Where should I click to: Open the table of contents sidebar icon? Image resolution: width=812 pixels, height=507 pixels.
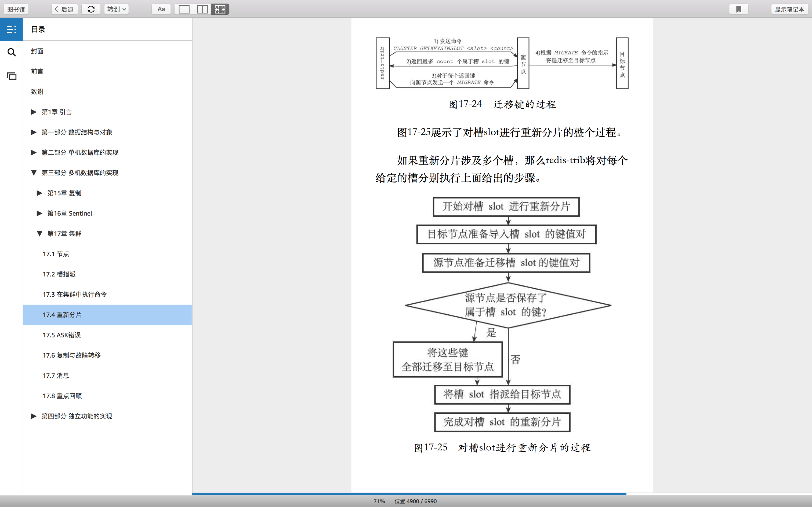point(11,30)
